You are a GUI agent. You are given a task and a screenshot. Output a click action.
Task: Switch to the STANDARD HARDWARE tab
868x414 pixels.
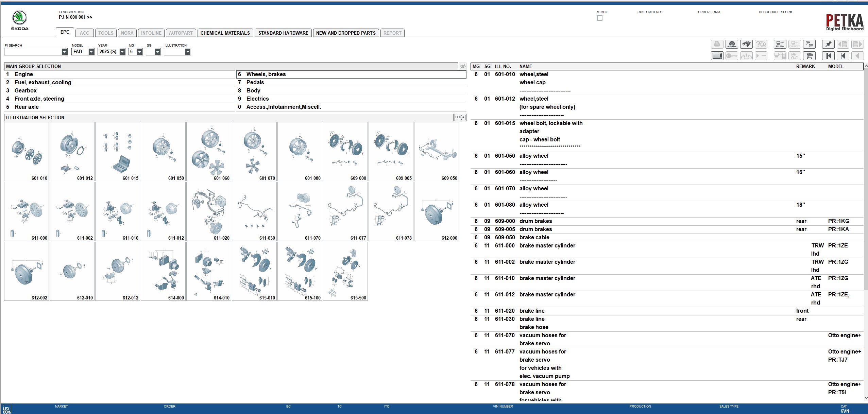click(283, 33)
